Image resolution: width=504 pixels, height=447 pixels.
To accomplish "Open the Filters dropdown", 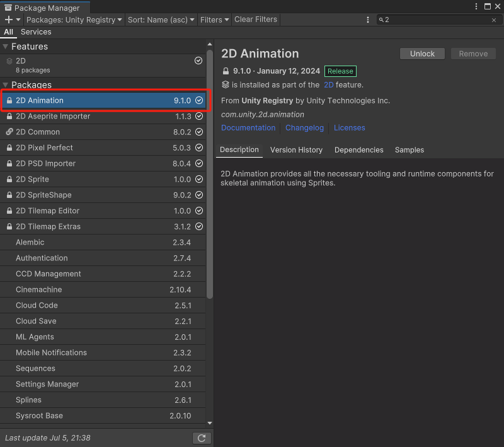I will (x=214, y=20).
